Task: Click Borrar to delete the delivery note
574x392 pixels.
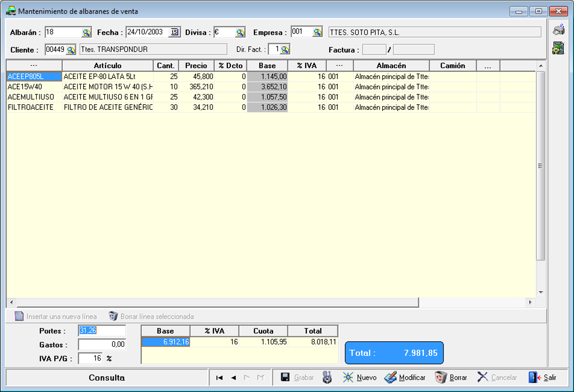Action: [x=451, y=378]
